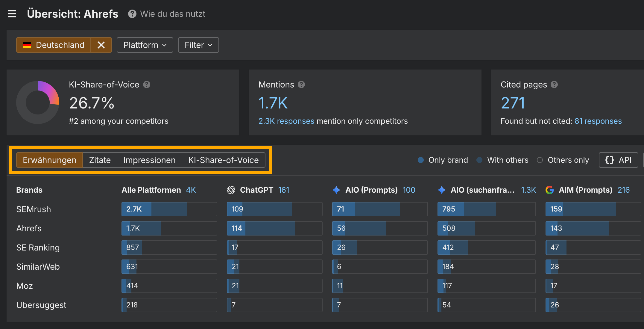The width and height of the screenshot is (644, 329).
Task: Click the ChatGPT logo in column header
Action: tap(231, 190)
